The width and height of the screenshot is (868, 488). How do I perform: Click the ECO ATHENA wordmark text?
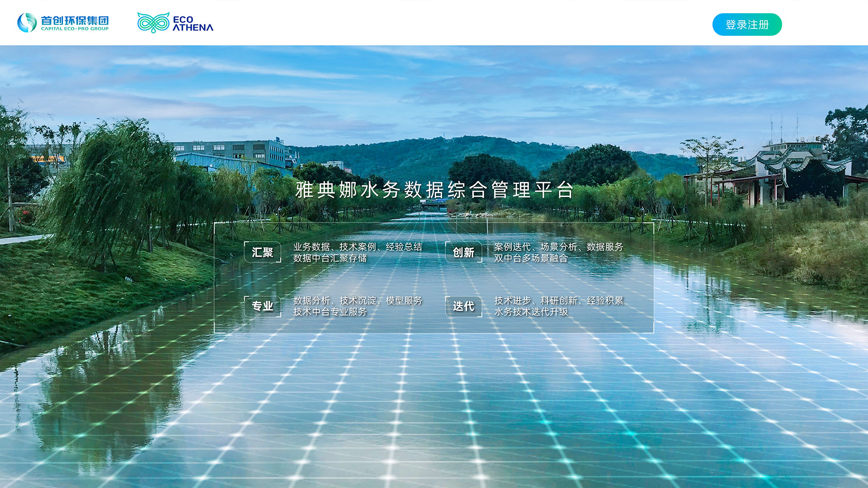(x=193, y=23)
